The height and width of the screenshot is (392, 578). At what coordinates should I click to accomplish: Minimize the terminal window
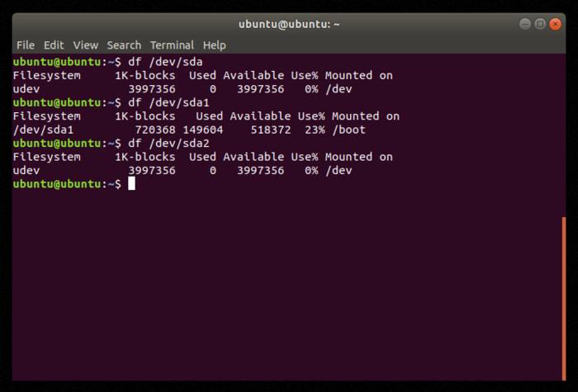pyautogui.click(x=525, y=24)
